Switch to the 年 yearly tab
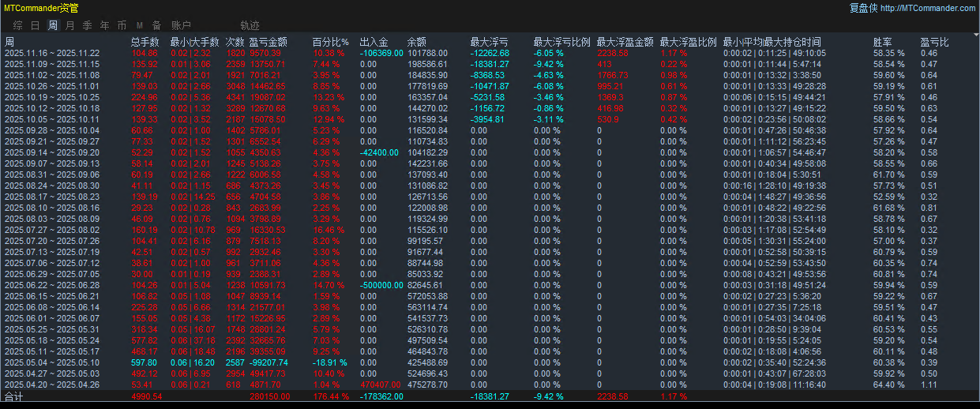Screen dimensions: 980x409 pyautogui.click(x=105, y=25)
